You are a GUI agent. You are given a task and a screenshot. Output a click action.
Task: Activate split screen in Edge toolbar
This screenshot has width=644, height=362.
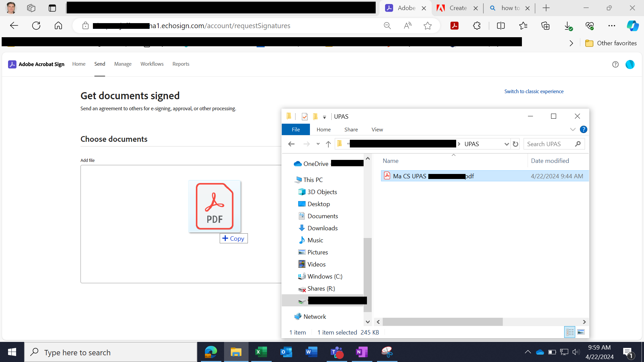click(501, 25)
